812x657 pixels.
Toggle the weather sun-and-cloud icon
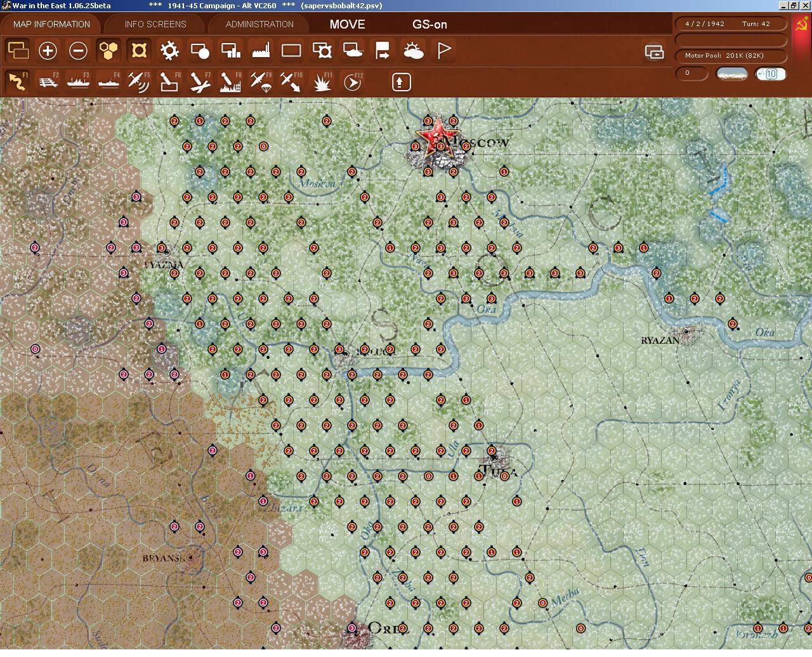(x=413, y=51)
